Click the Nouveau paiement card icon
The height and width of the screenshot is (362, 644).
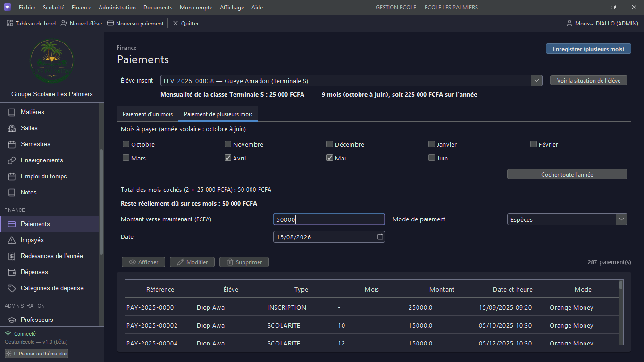(110, 23)
